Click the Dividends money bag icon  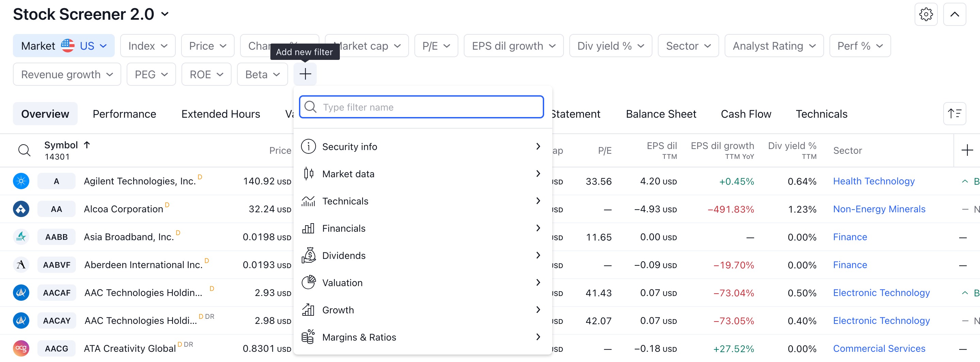(309, 255)
